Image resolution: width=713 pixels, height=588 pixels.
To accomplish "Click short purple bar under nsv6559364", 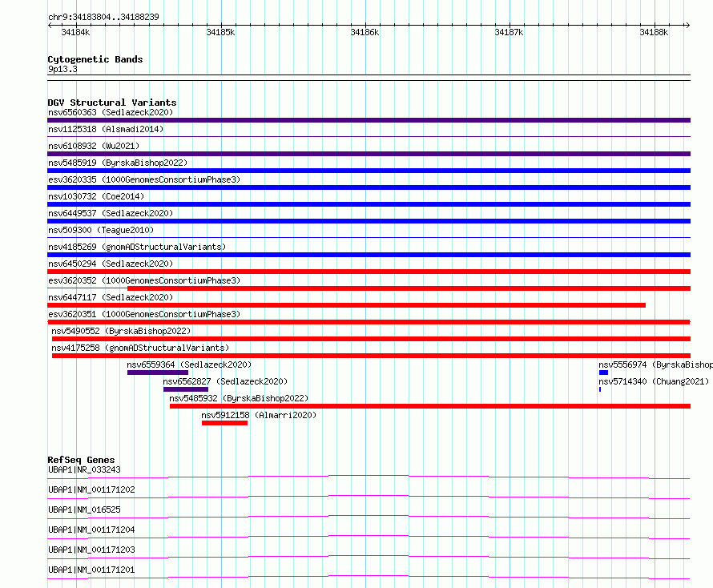I will tap(158, 373).
